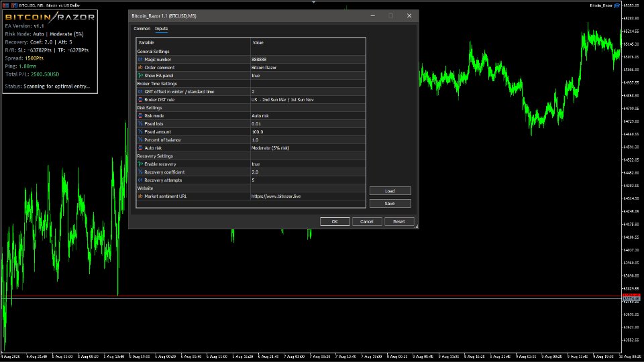
Task: Click the GMT offset integer icon
Action: click(140, 92)
